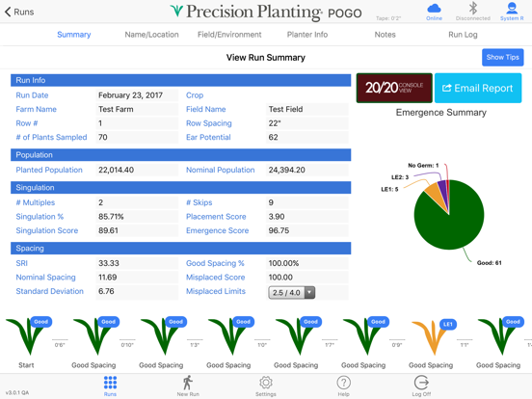The height and width of the screenshot is (399, 532).
Task: Open the Misplaced Limits dropdown
Action: [x=292, y=292]
